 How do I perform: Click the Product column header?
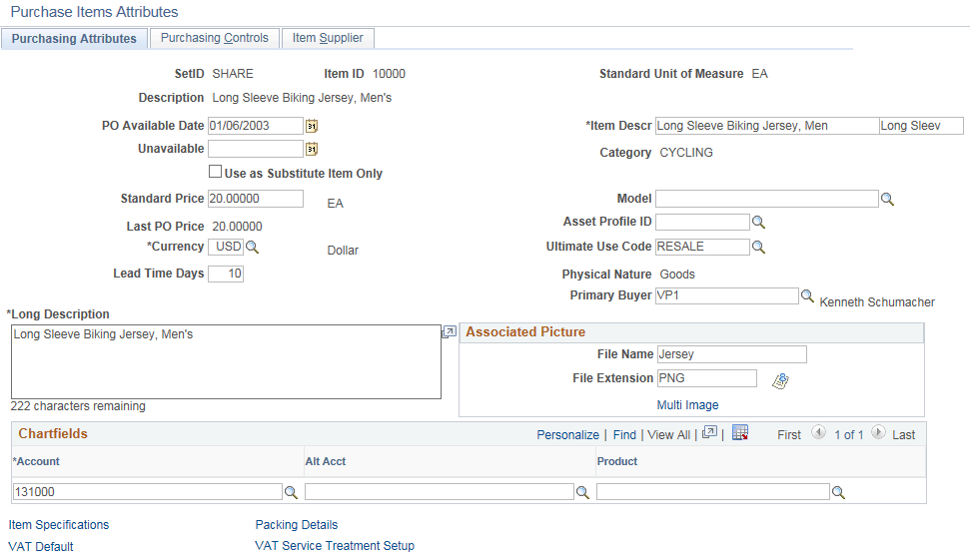coord(616,462)
